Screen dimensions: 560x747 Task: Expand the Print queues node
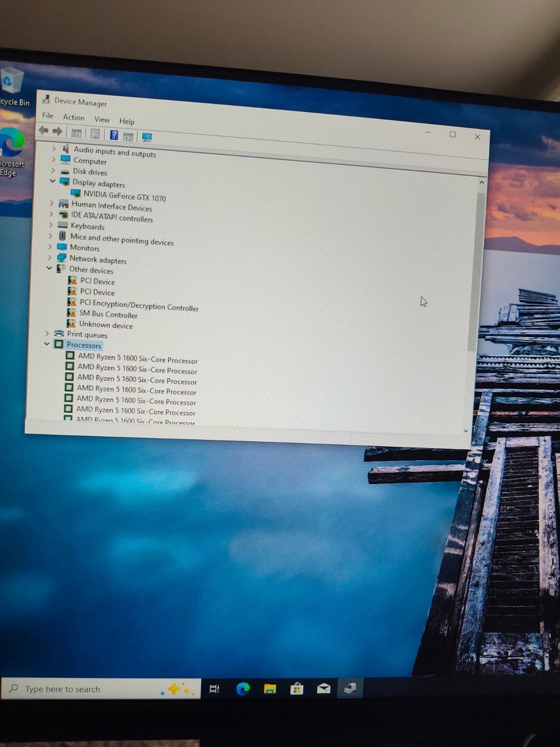click(47, 333)
